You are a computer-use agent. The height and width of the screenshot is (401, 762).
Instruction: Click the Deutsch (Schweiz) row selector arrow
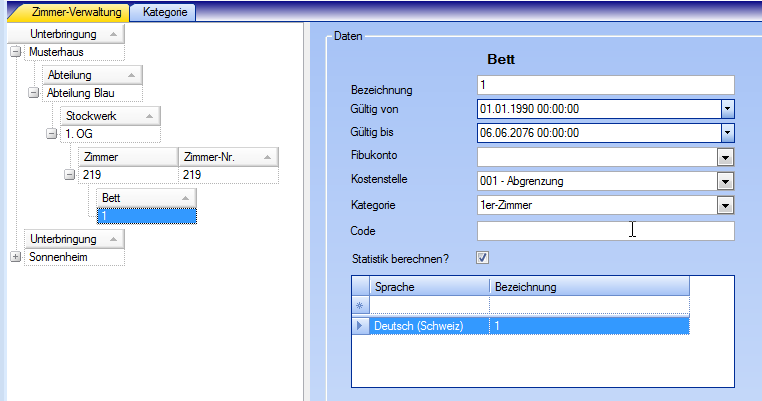[x=360, y=326]
